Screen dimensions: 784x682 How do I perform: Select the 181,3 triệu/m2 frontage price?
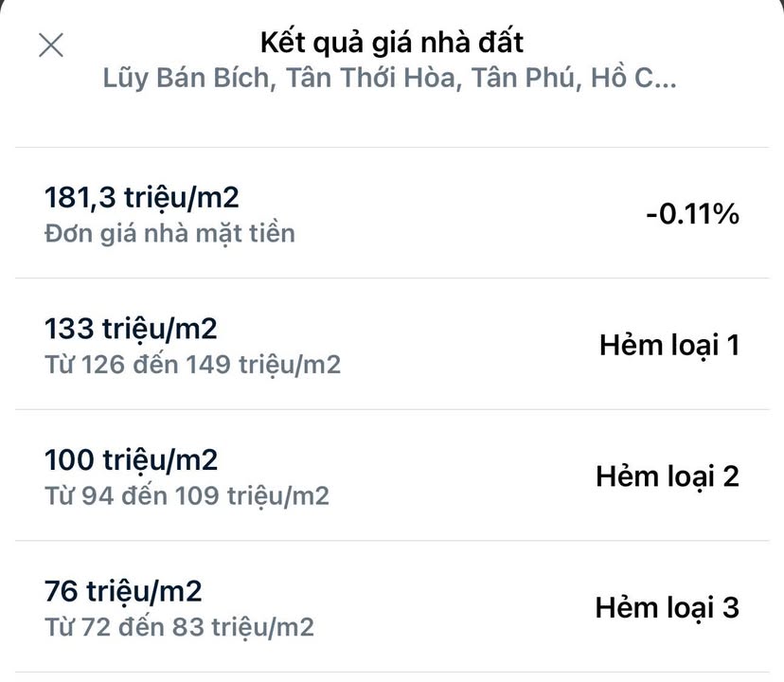pos(142,198)
